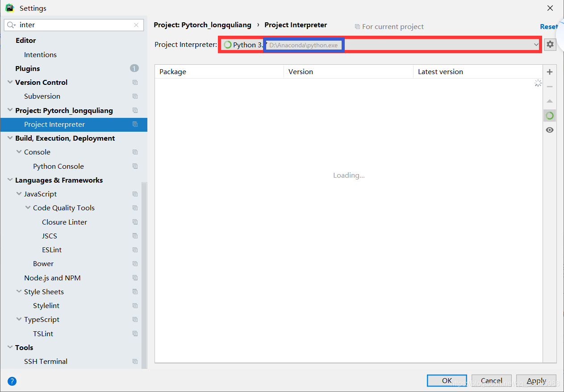Click the Latest version column header

click(478, 72)
